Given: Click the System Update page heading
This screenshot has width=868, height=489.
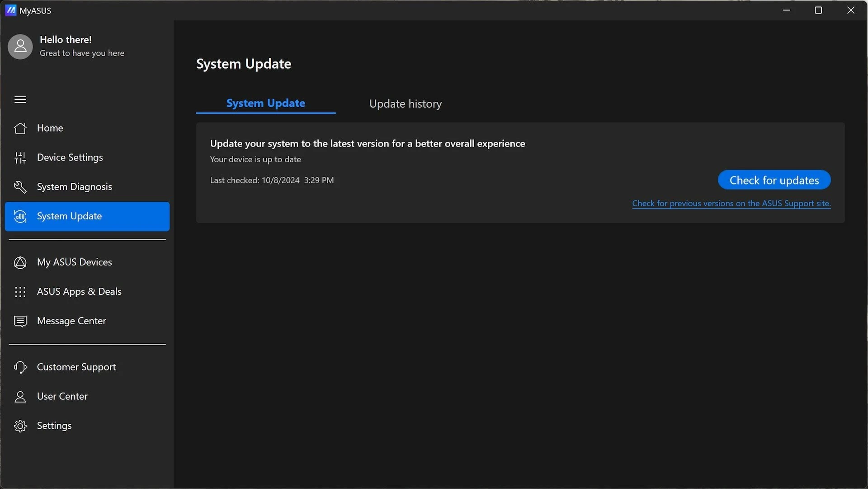Looking at the screenshot, I should tap(243, 64).
